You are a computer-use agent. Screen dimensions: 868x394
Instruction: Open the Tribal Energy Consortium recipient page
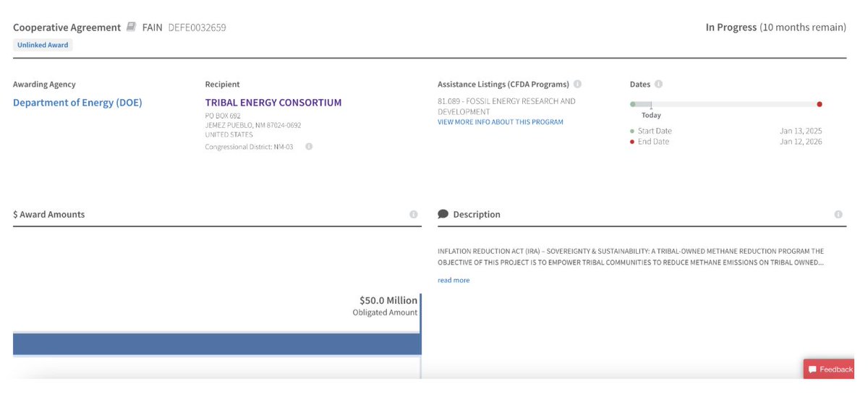[x=273, y=103]
